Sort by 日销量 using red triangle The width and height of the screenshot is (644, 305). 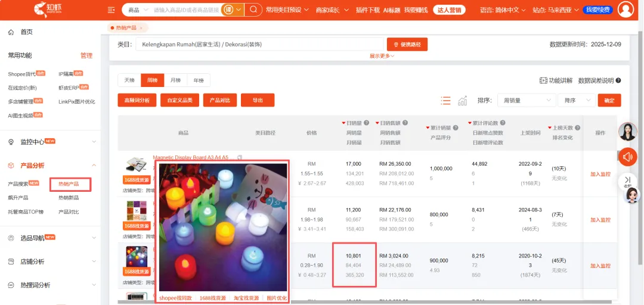point(344,123)
